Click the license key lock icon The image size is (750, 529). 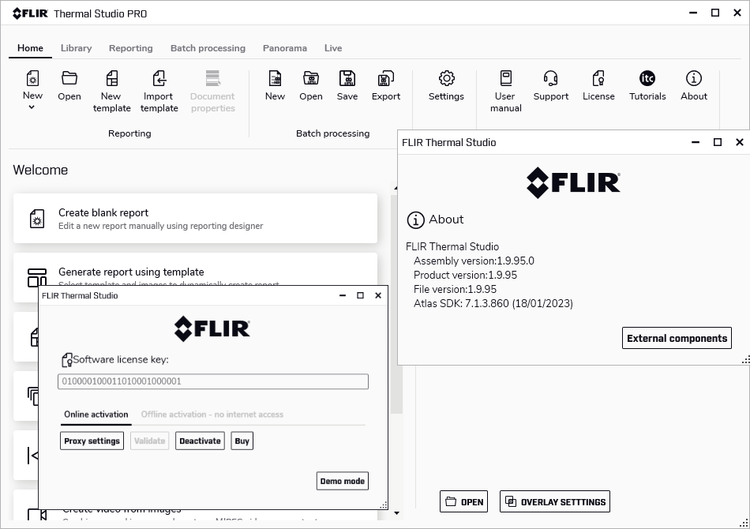[67, 360]
